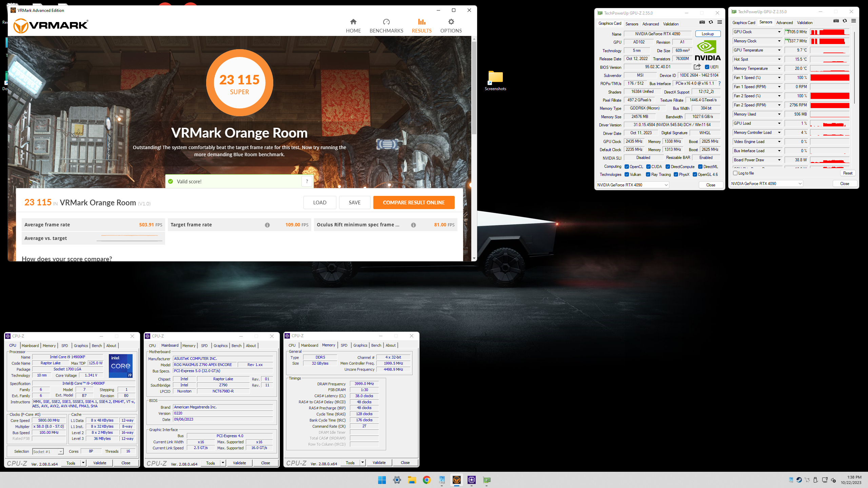Viewport: 868px width, 488px height.
Task: Click the GPU-Z Sensors list scrollbar
Action: [x=854, y=68]
